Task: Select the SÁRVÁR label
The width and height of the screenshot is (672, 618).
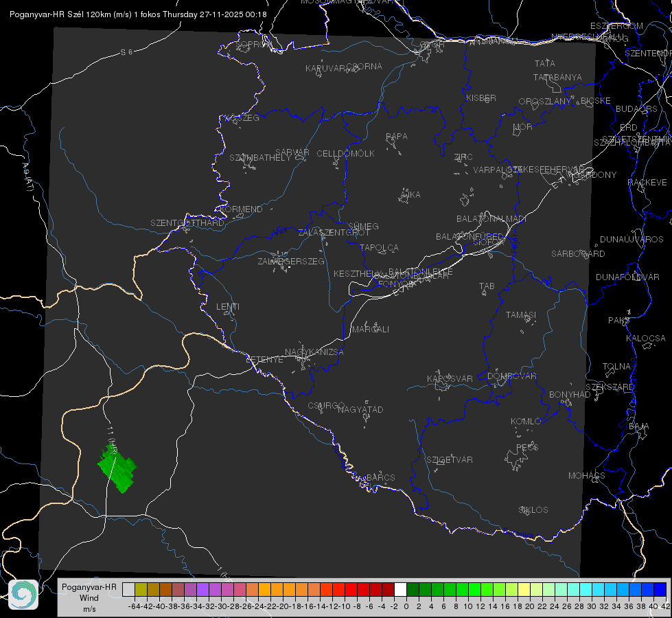Action: [x=292, y=152]
